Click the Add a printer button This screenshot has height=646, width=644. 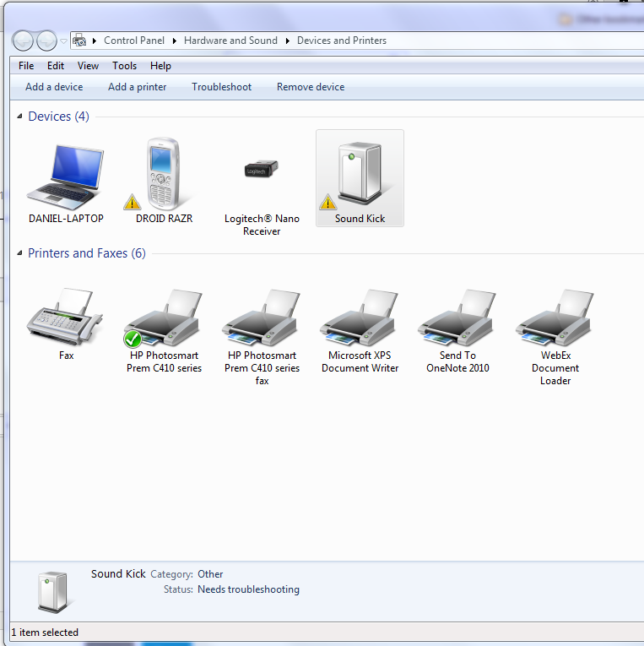coord(137,87)
